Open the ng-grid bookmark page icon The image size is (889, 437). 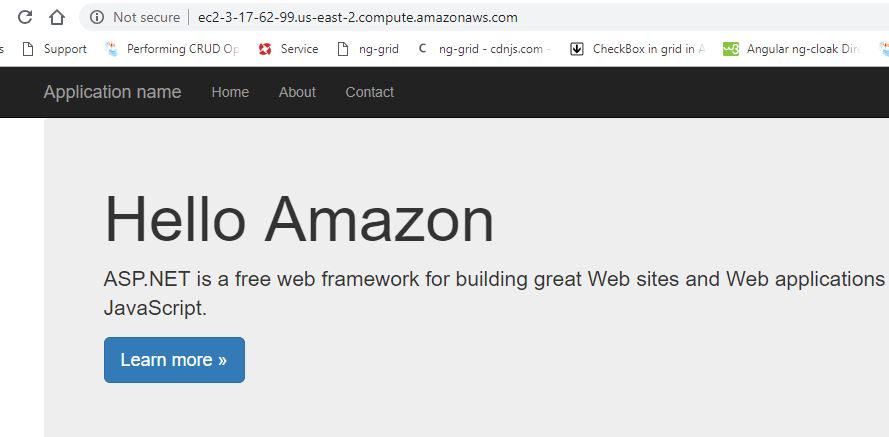(342, 49)
